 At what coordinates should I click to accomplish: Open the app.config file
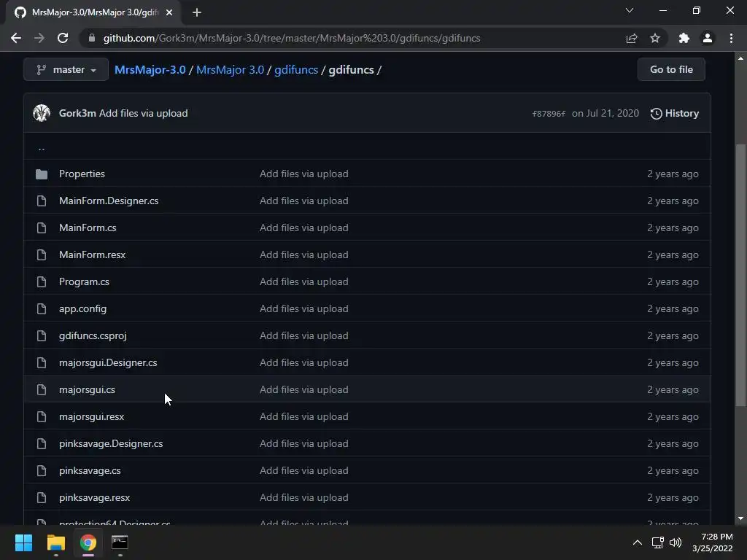(x=83, y=309)
